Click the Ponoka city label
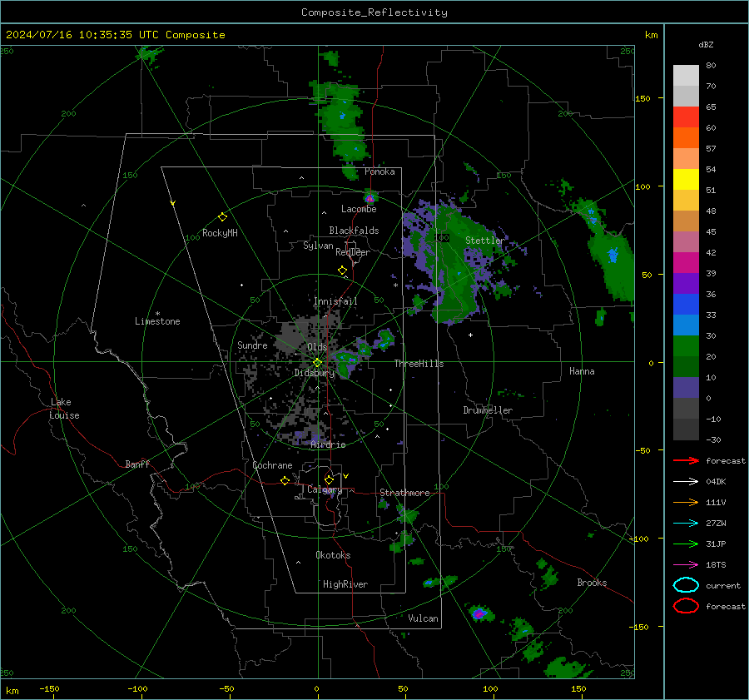Screen dimensions: 749x700 click(x=379, y=172)
